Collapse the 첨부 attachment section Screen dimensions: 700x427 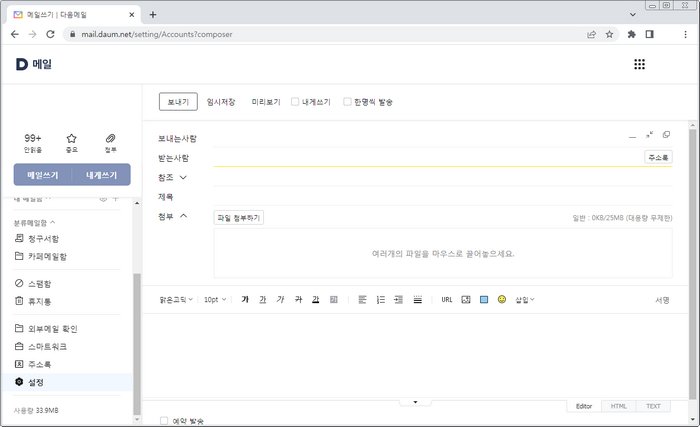(x=183, y=216)
